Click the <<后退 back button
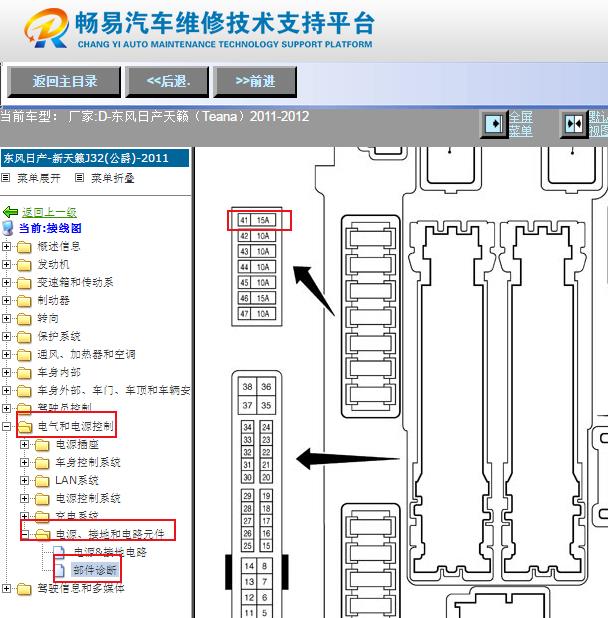 (167, 82)
